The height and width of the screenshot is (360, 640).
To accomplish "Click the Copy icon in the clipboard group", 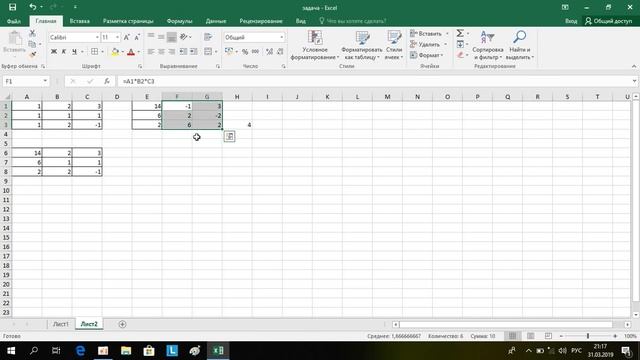I will [x=32, y=44].
